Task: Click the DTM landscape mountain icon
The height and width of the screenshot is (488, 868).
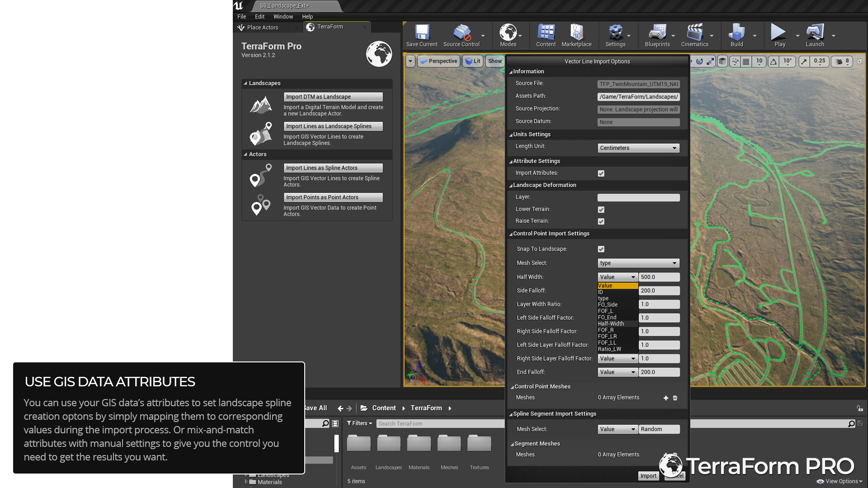Action: coord(261,105)
